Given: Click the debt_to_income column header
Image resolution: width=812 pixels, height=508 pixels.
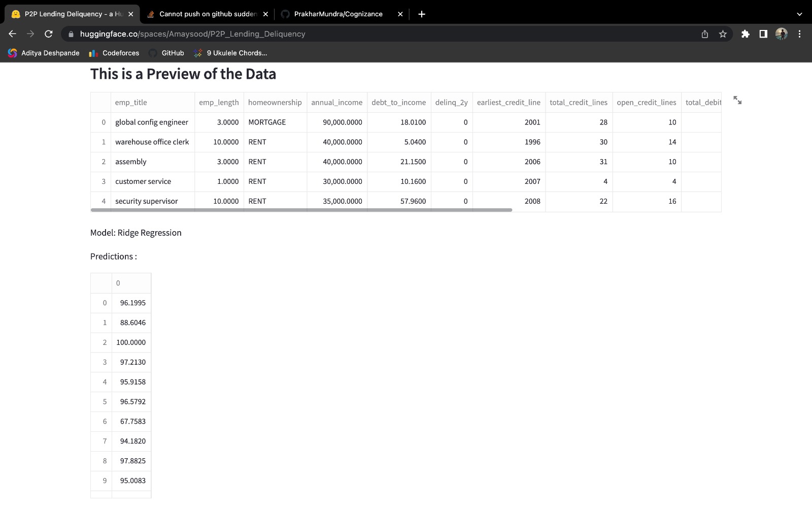Looking at the screenshot, I should (399, 103).
